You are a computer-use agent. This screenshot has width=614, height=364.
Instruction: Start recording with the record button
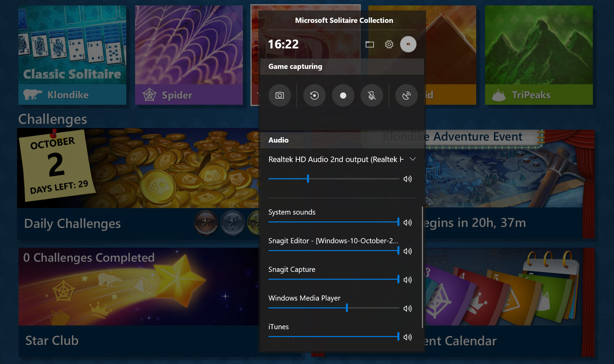click(x=343, y=96)
